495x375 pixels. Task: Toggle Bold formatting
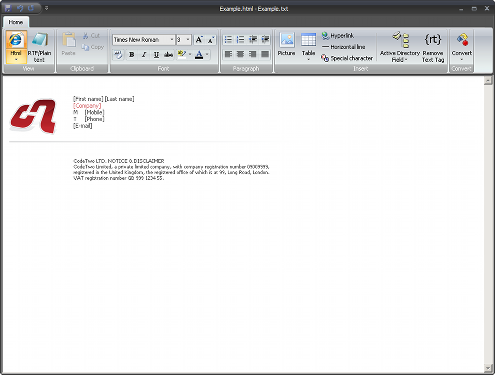click(x=132, y=54)
